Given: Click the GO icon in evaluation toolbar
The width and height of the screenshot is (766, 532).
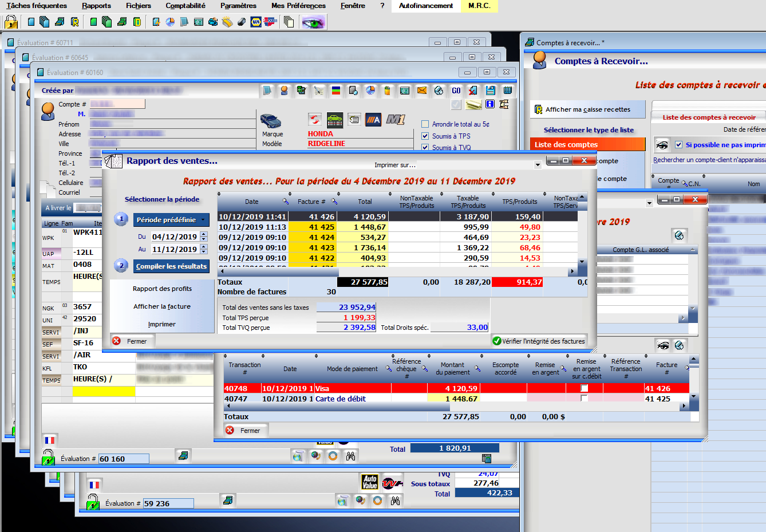Looking at the screenshot, I should 456,90.
